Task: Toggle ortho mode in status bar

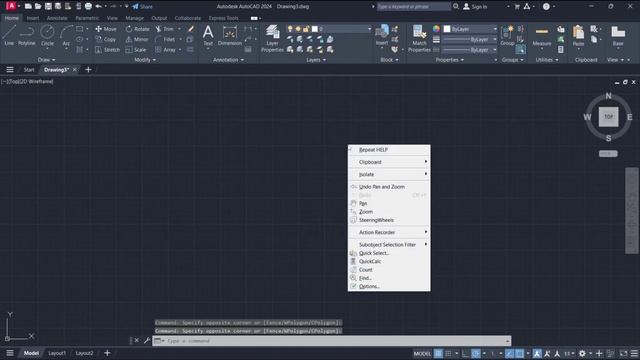Action: click(465, 353)
